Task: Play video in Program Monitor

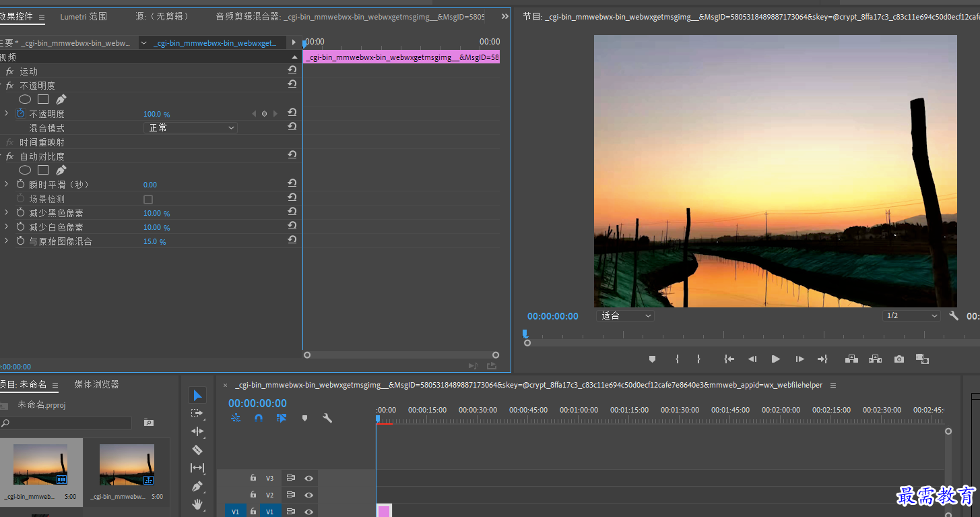Action: 775,359
